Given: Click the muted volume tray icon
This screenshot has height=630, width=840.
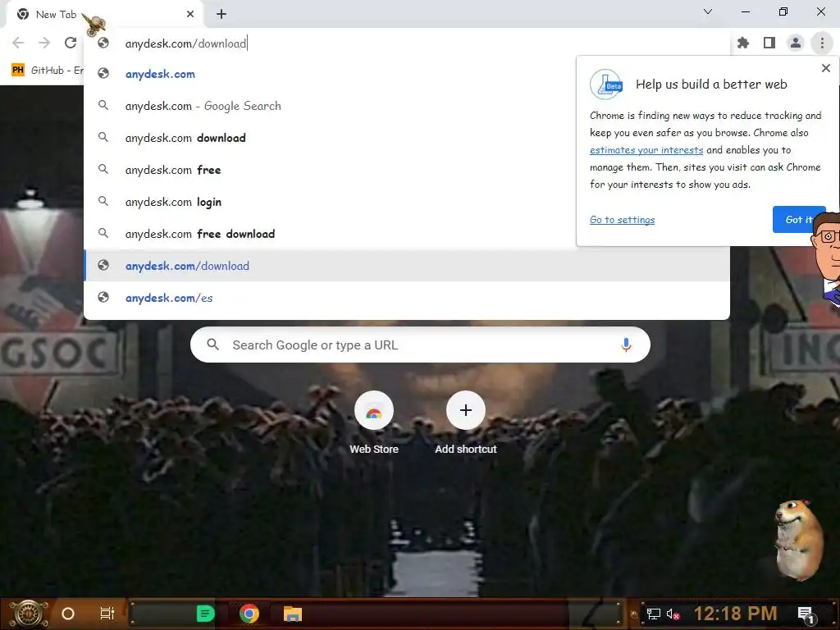Looking at the screenshot, I should pyautogui.click(x=673, y=614).
